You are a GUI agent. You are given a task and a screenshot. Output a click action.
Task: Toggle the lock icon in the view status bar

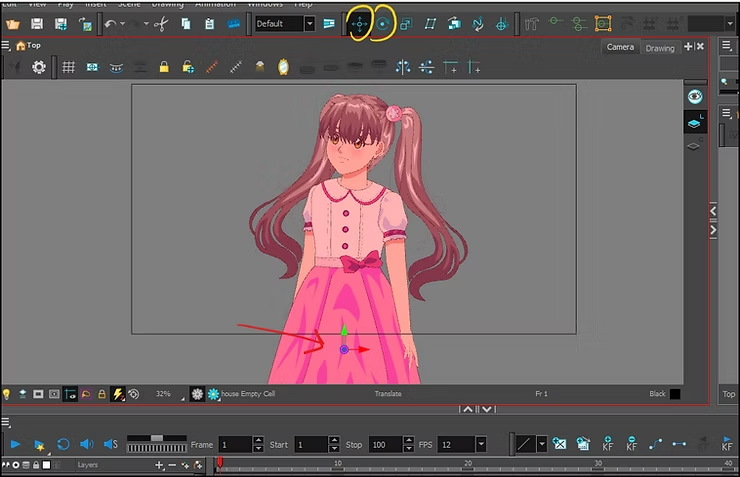point(101,394)
